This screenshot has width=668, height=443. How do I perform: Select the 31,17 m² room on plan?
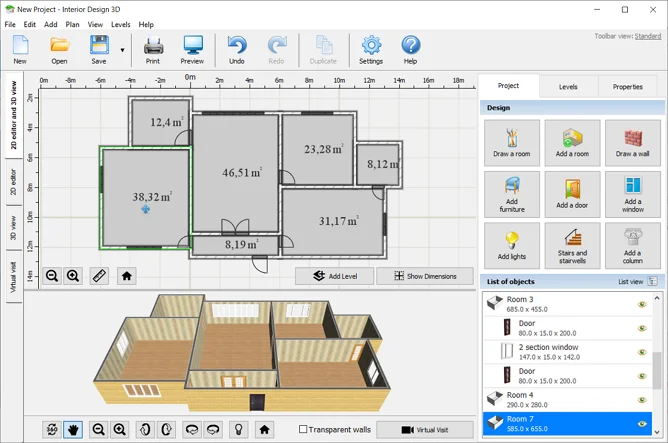pyautogui.click(x=333, y=222)
